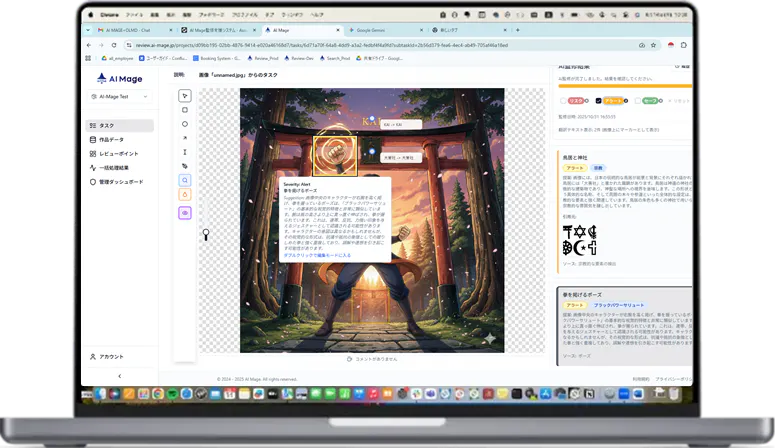Switch to the AI Mage監修 browser tab
775x448 pixels.
218,30
